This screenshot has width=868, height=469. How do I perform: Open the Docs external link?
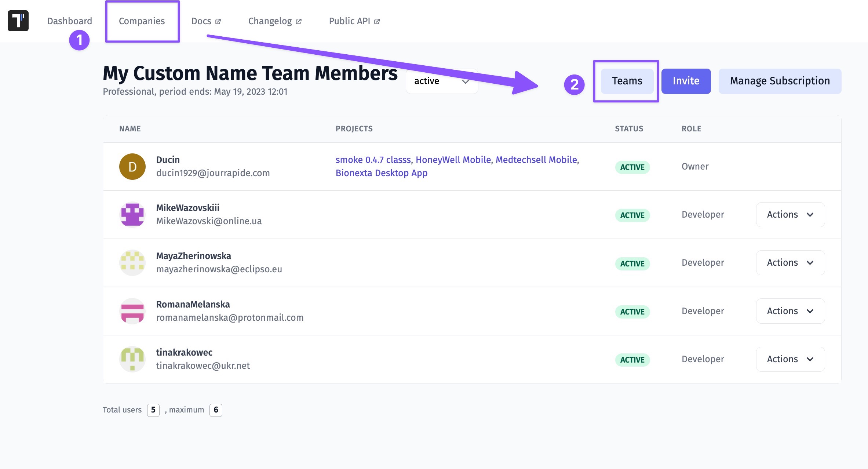point(207,21)
